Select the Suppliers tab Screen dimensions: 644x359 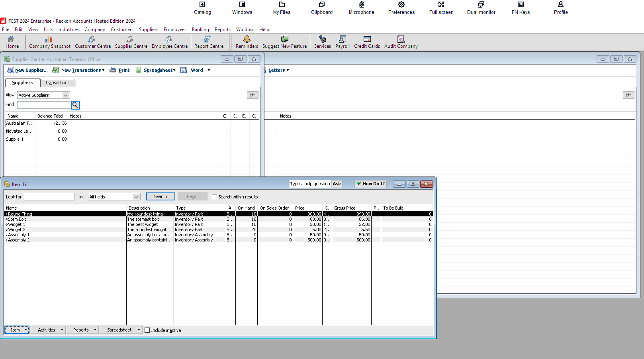(x=22, y=82)
